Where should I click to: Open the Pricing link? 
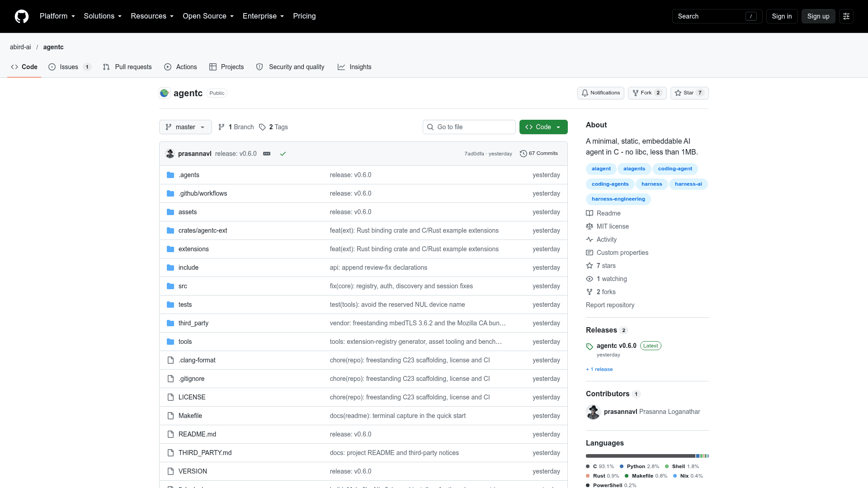pos(304,16)
